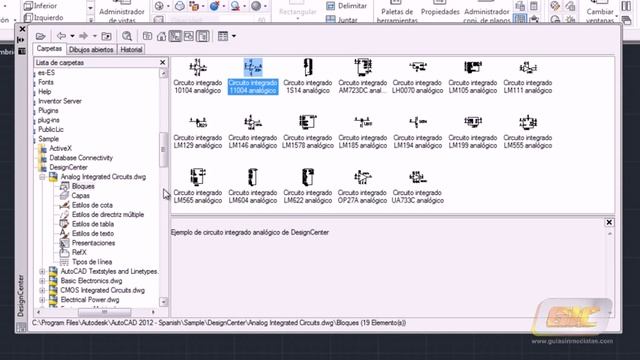Toggle the preview pane icon

tap(189, 36)
